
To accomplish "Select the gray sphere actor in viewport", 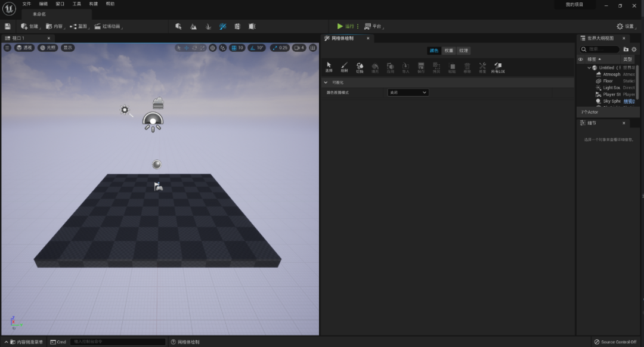I will pos(156,165).
